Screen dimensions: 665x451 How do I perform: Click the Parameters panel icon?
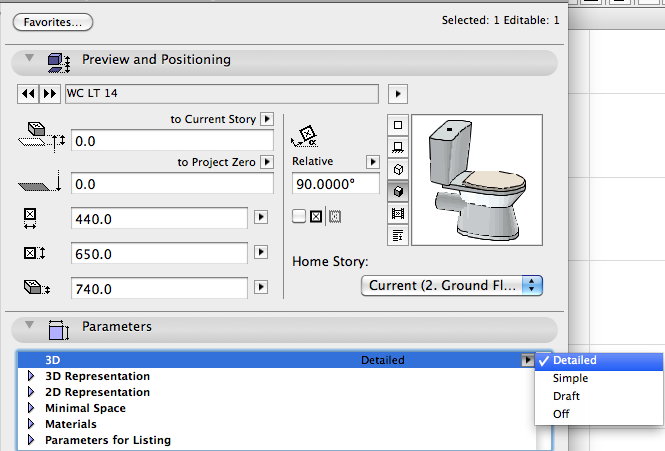click(x=59, y=330)
